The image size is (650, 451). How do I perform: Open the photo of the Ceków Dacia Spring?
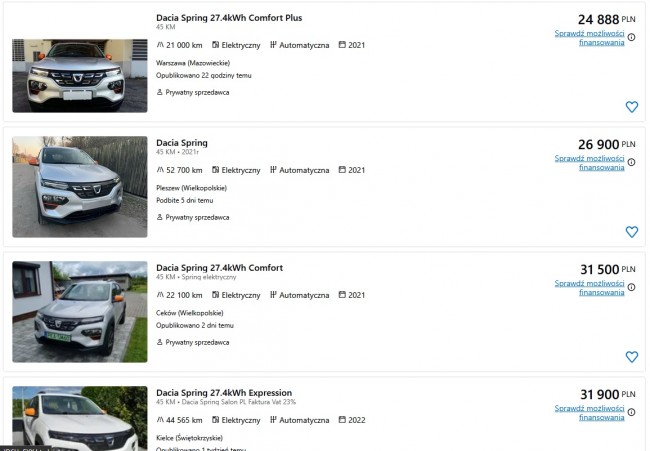80,312
